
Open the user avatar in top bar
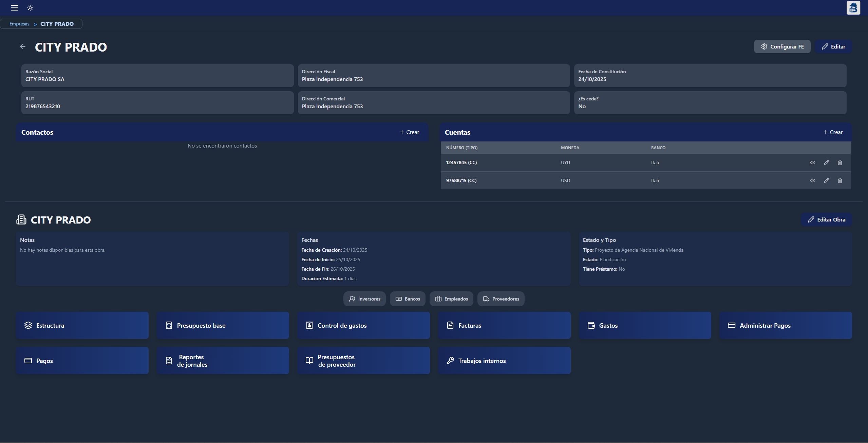click(853, 8)
